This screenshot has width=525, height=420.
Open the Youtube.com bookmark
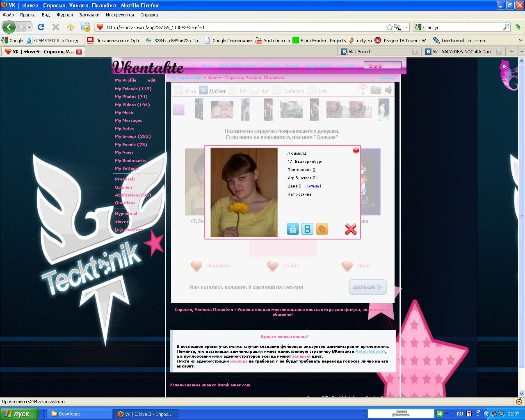pos(273,41)
